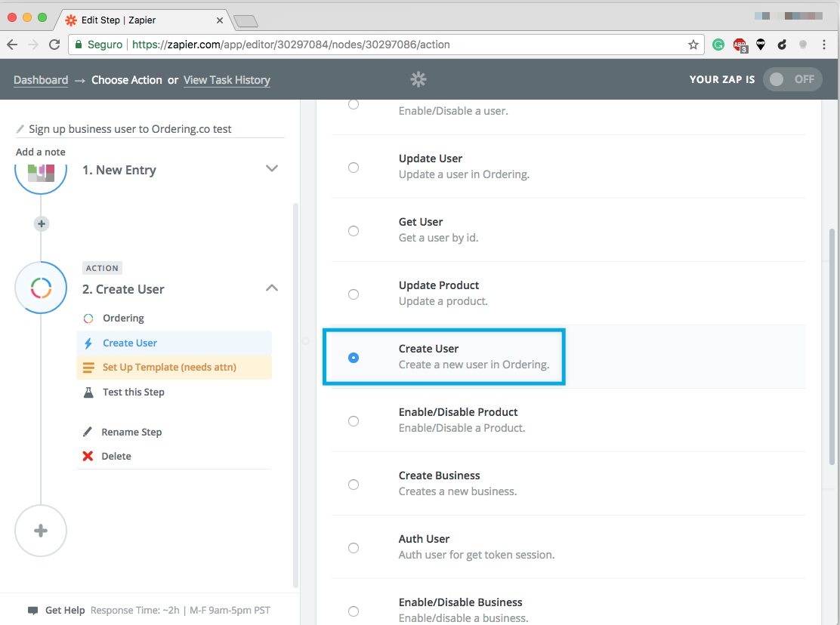This screenshot has width=840, height=625.
Task: Click the Ordering app circle icon
Action: pyautogui.click(x=41, y=288)
